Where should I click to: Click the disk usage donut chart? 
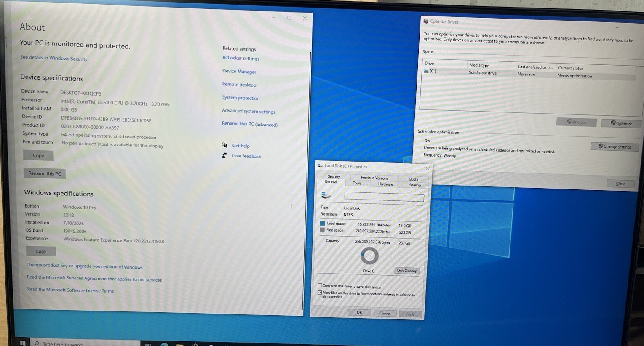click(x=369, y=256)
